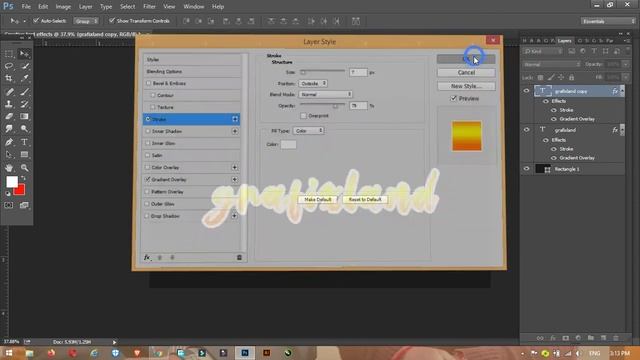Select the Gradient tool in the toolbox
640x360 pixels.
tap(24, 116)
